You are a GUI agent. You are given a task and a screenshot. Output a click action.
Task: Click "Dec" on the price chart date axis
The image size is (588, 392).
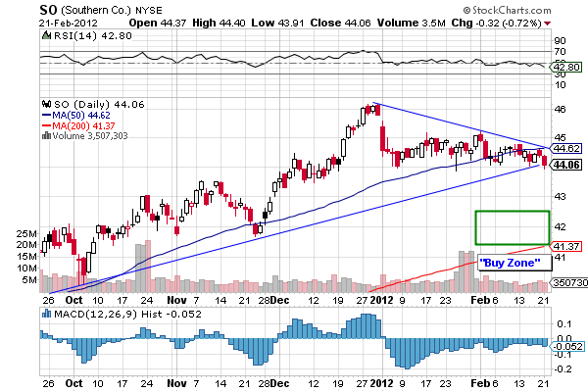pos(279,300)
